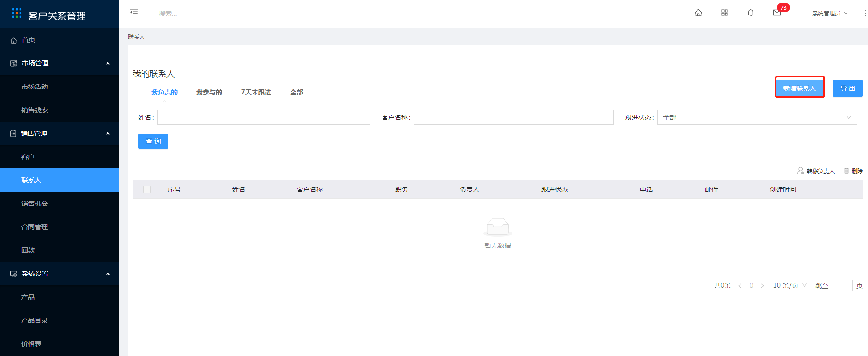
Task: Collapse the 销售管理 menu arrow
Action: tap(108, 133)
